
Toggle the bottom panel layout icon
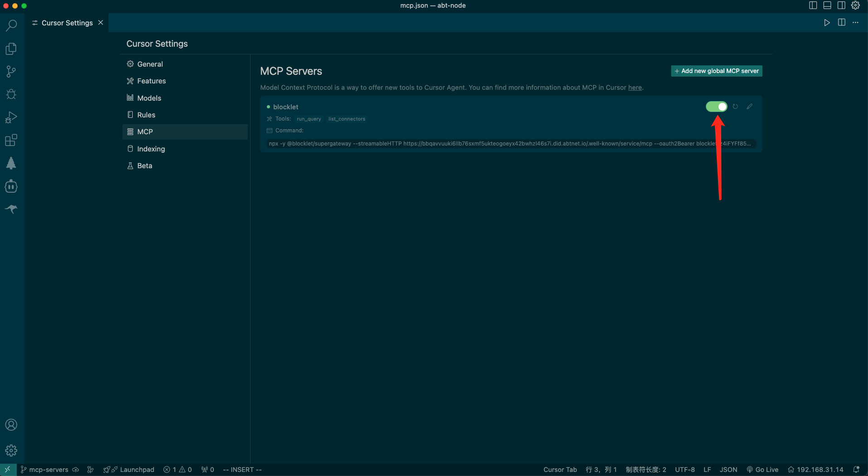click(827, 5)
